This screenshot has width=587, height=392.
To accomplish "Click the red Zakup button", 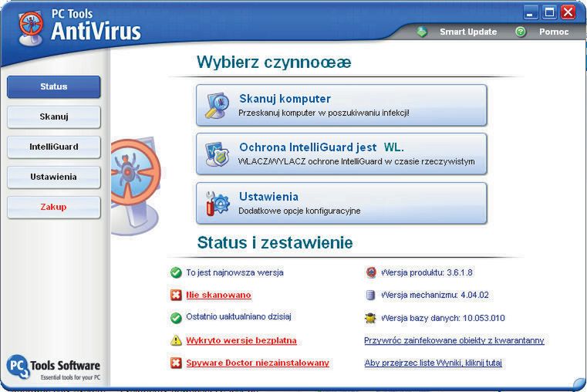I will click(54, 207).
